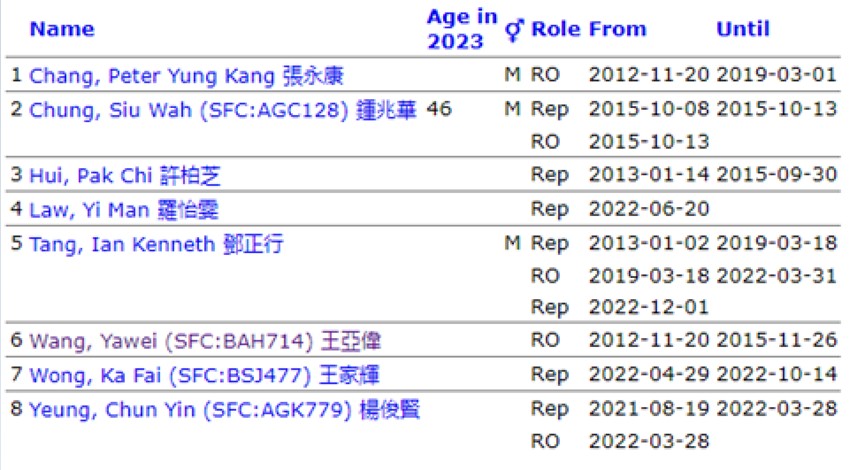Click the Until column header
The image size is (865, 470).
pyautogui.click(x=743, y=29)
